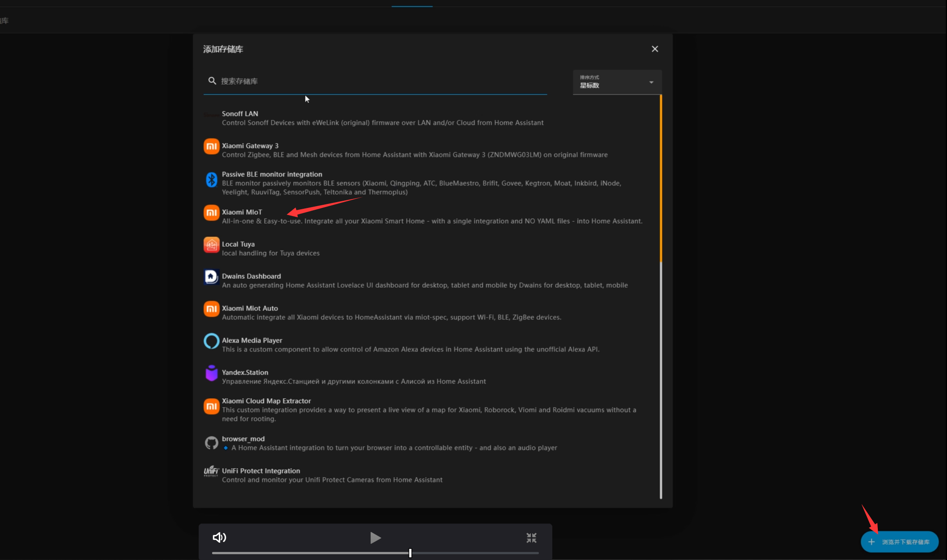
Task: Close the 添加存储库 dialog
Action: tap(655, 49)
